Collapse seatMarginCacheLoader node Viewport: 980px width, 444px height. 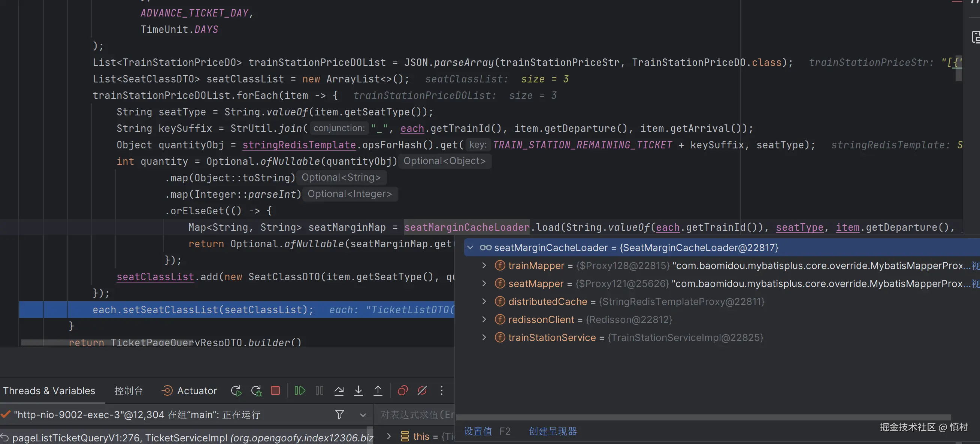(470, 248)
